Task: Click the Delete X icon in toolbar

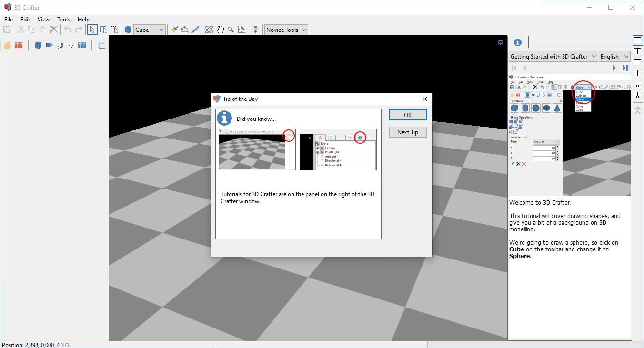Action: pos(54,30)
